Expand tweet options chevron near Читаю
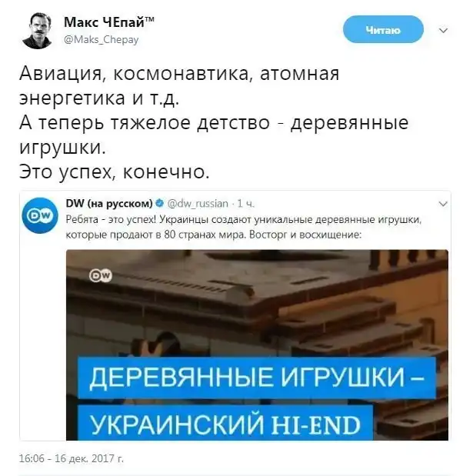 (x=444, y=30)
